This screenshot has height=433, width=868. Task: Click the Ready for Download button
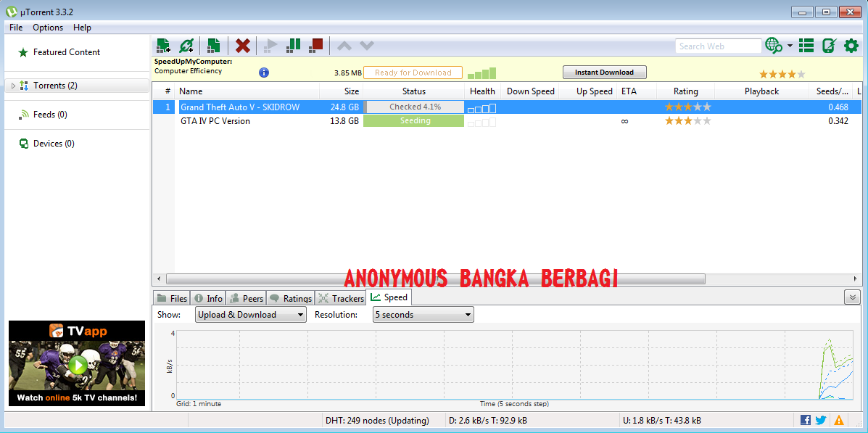tap(413, 73)
